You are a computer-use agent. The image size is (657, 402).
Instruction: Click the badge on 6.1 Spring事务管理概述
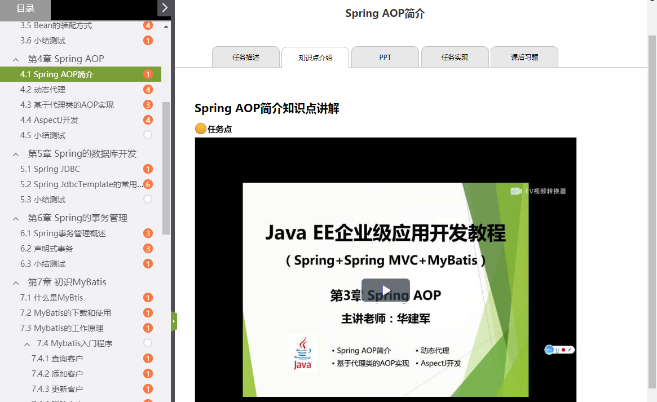(148, 233)
